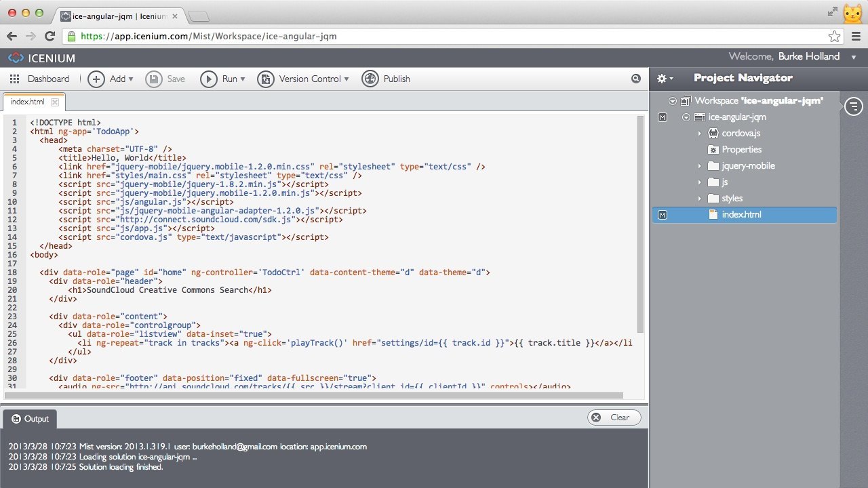Click the Icenium logo
868x488 pixels.
[x=16, y=58]
